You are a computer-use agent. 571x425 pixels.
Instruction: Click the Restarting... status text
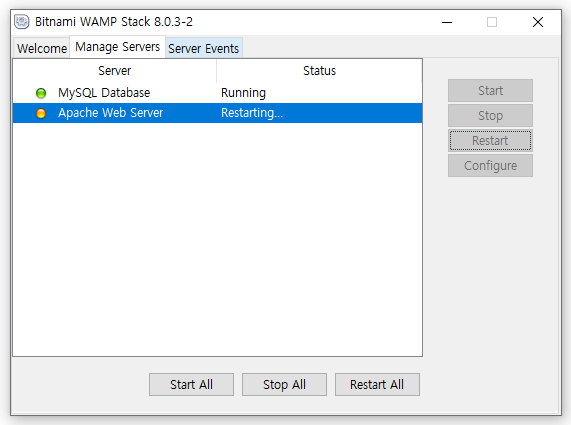[252, 113]
